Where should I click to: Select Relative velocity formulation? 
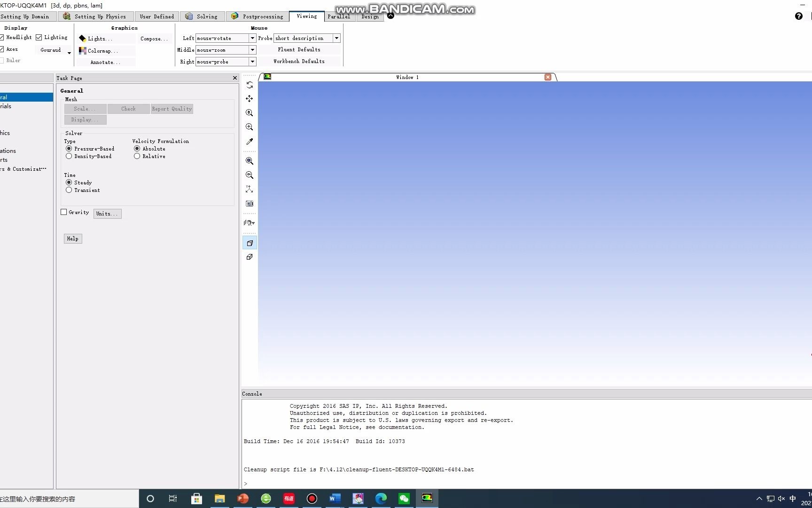pos(137,156)
